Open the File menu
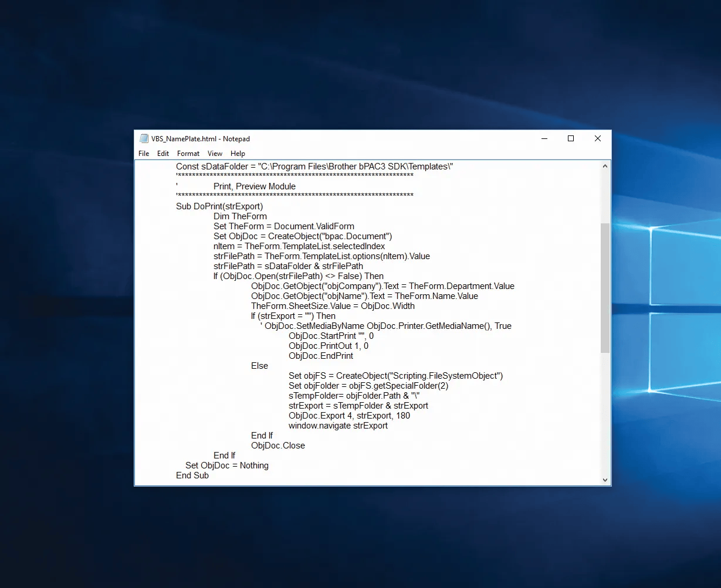This screenshot has width=721, height=588. click(x=144, y=154)
